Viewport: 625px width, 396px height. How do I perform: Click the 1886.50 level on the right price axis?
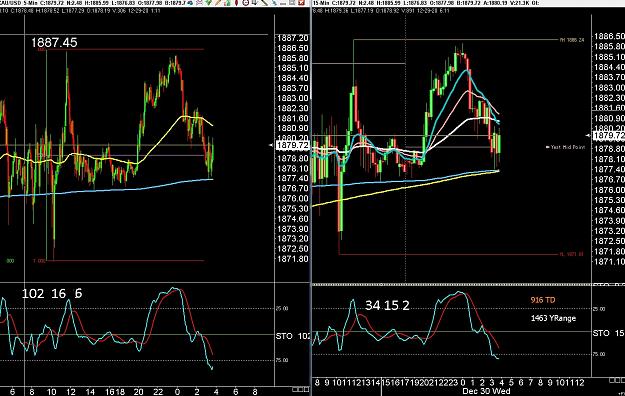[609, 36]
